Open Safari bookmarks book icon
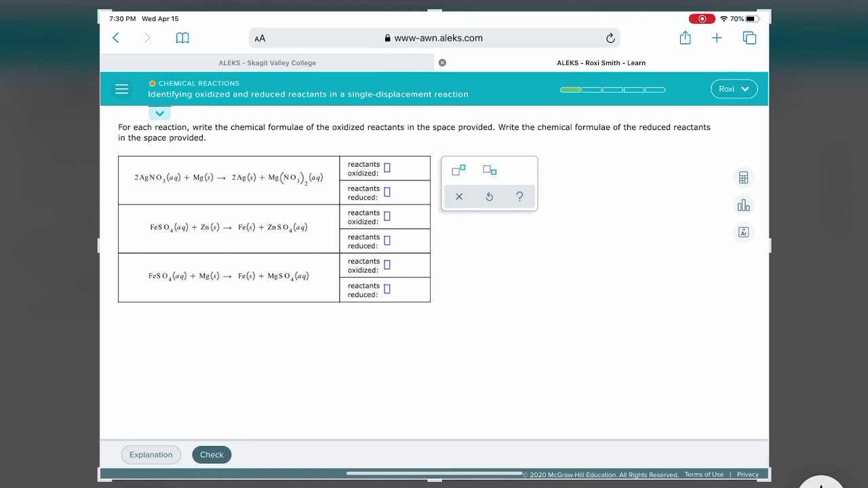 (182, 38)
